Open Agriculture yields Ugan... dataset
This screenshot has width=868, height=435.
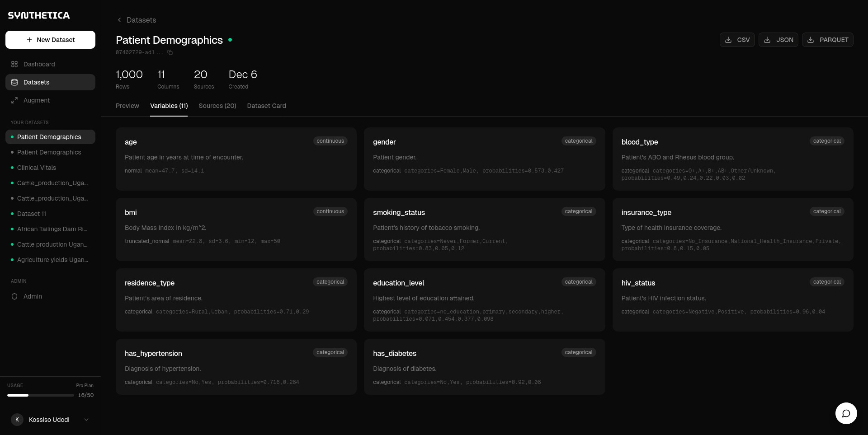click(x=50, y=260)
